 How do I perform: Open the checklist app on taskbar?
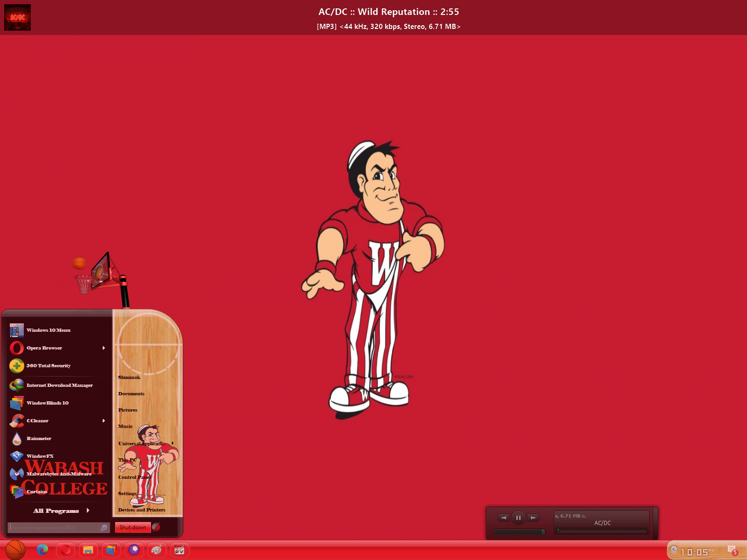[180, 550]
